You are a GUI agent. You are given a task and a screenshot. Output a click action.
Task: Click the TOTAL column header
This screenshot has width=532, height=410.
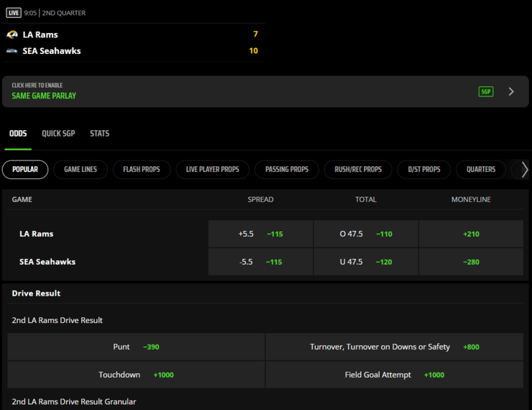(x=366, y=199)
